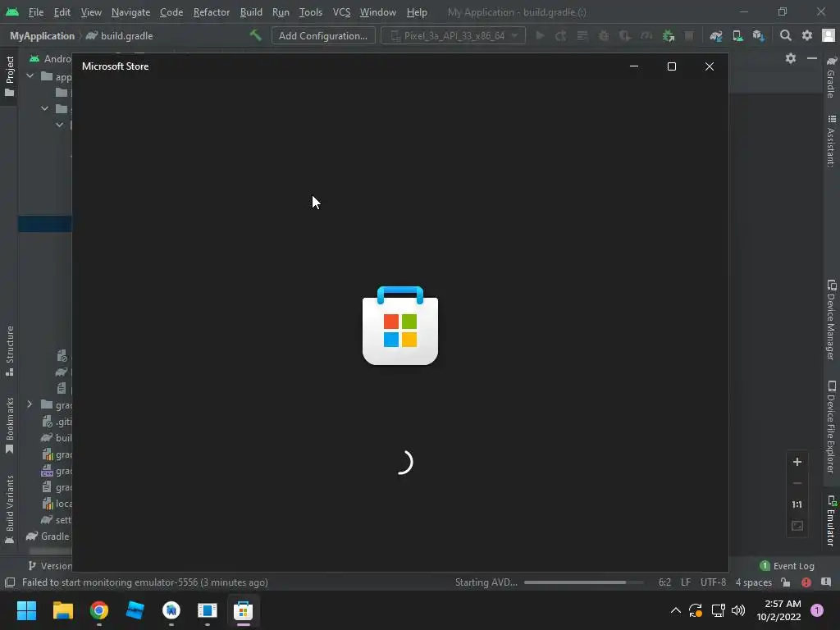This screenshot has height=630, width=840.
Task: Click the red error indicator in status bar
Action: pos(806,582)
